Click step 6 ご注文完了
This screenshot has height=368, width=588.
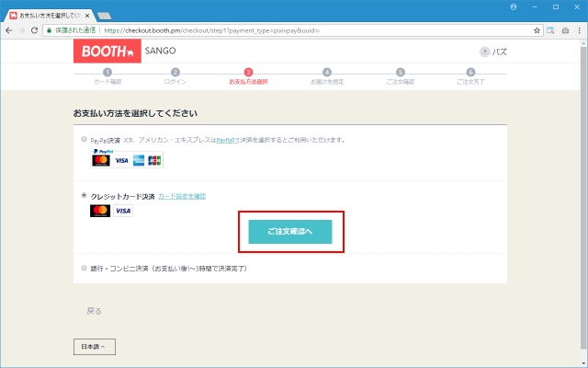470,76
